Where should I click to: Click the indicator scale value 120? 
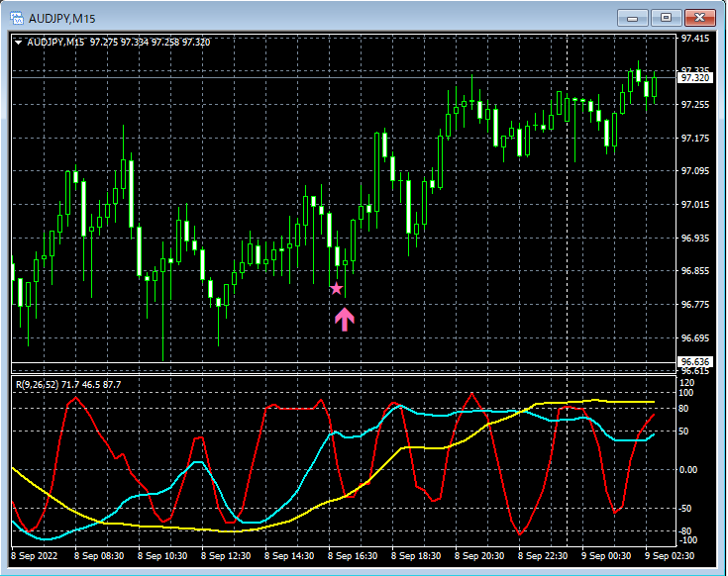point(686,383)
